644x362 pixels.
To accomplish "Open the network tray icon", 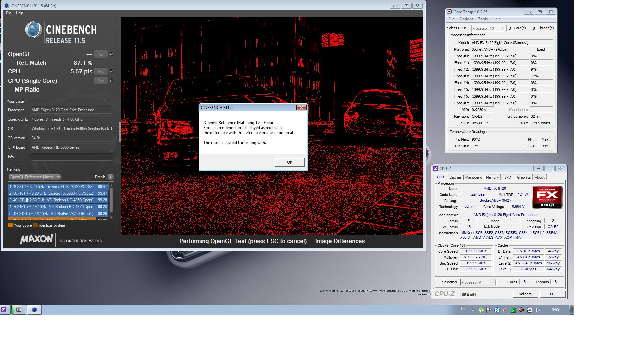I will click(529, 310).
